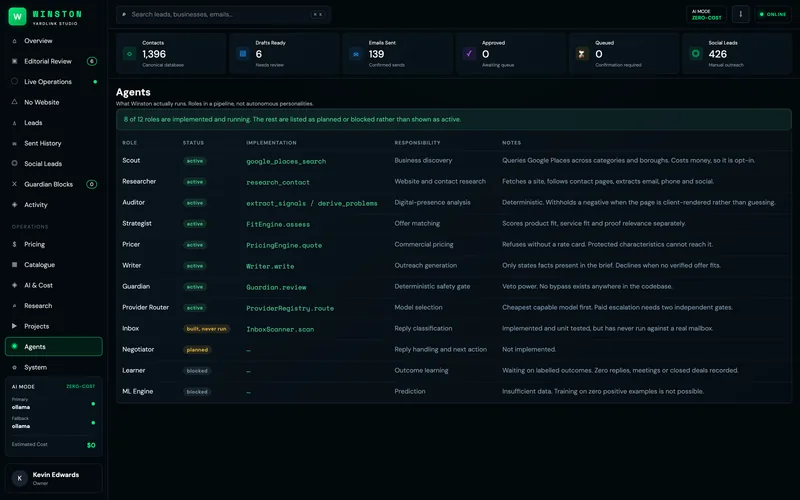Click the AI & Cost icon
Viewport: 800px width, 500px height.
(x=14, y=285)
